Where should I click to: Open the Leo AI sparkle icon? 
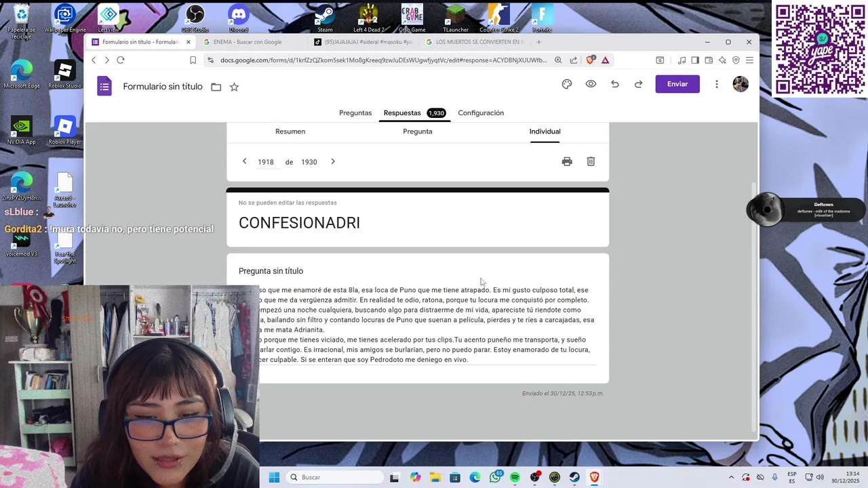click(x=722, y=60)
